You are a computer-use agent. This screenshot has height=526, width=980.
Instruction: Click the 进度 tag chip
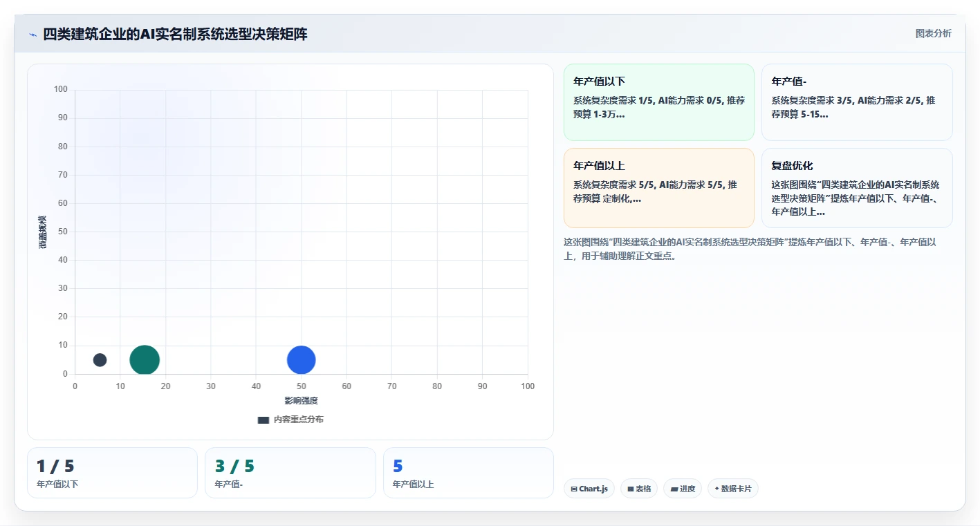point(683,489)
